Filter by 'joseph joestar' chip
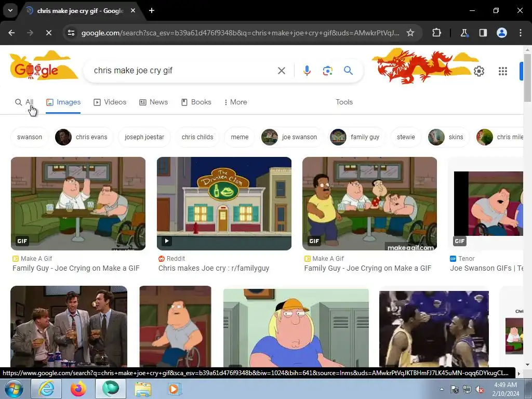This screenshot has height=399, width=532. (x=144, y=137)
